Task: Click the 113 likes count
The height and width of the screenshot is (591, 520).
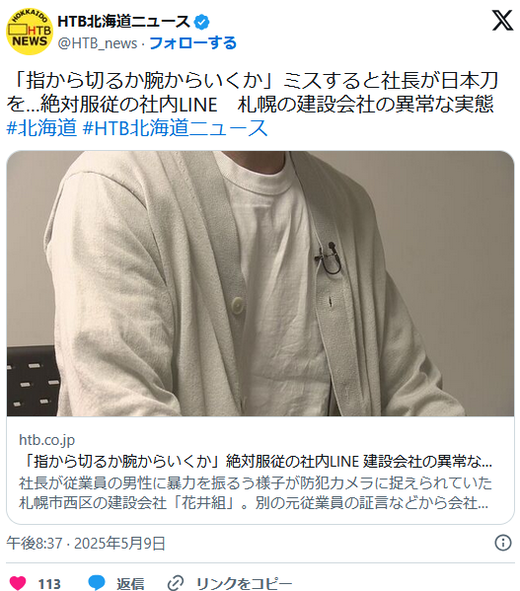Action: tap(49, 584)
